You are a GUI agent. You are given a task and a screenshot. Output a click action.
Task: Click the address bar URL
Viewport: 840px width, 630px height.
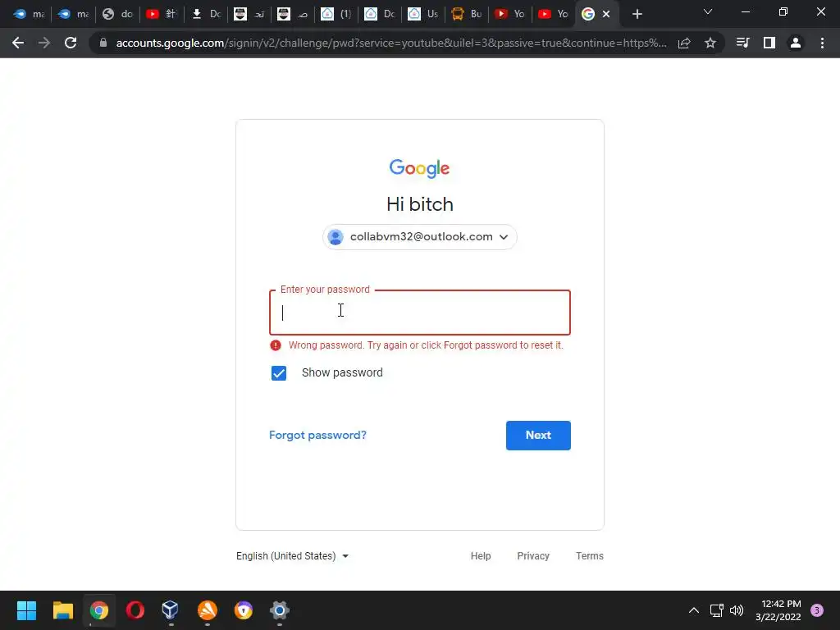(x=391, y=43)
